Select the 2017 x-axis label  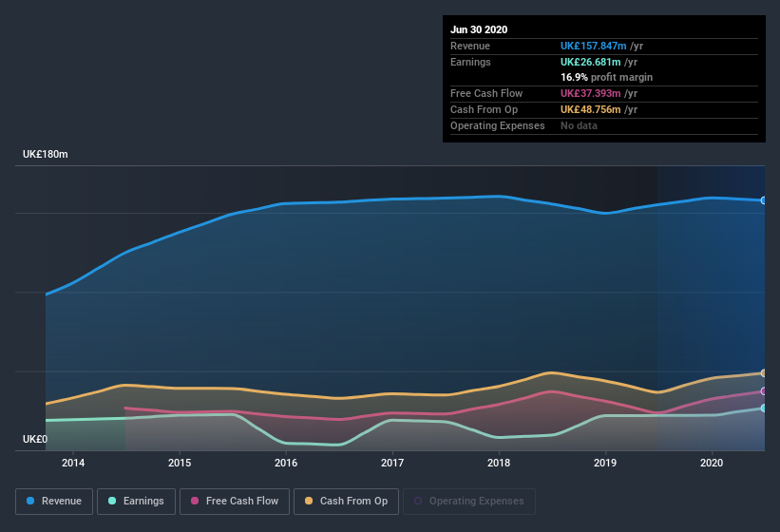[x=392, y=463]
